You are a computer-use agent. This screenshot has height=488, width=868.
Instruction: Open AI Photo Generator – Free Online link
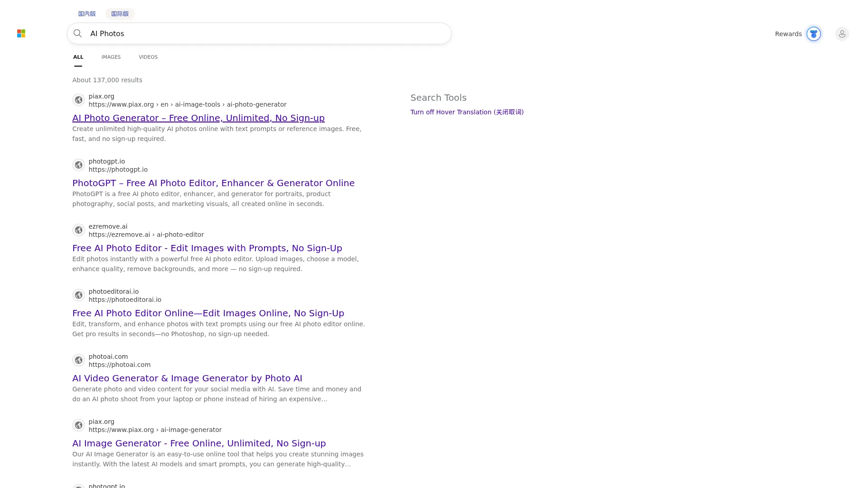198,118
